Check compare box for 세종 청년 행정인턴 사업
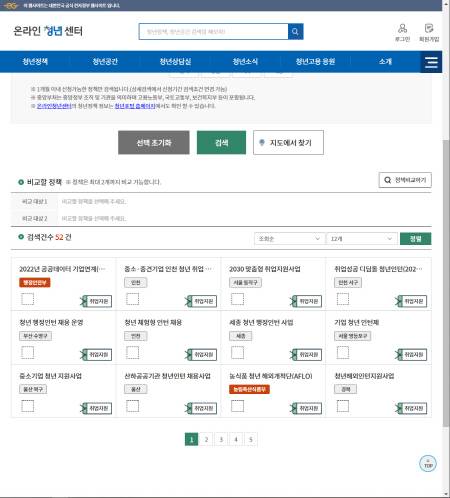The height and width of the screenshot is (498, 450). point(237,352)
